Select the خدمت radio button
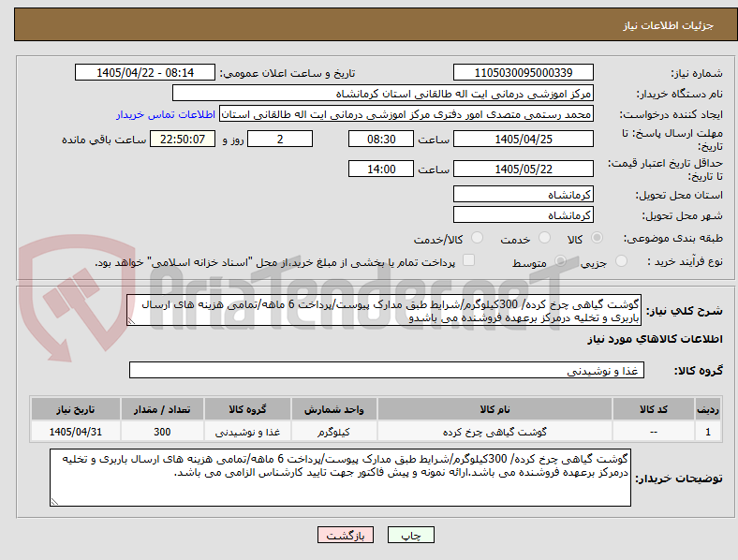The height and width of the screenshot is (560, 738). pyautogui.click(x=544, y=238)
